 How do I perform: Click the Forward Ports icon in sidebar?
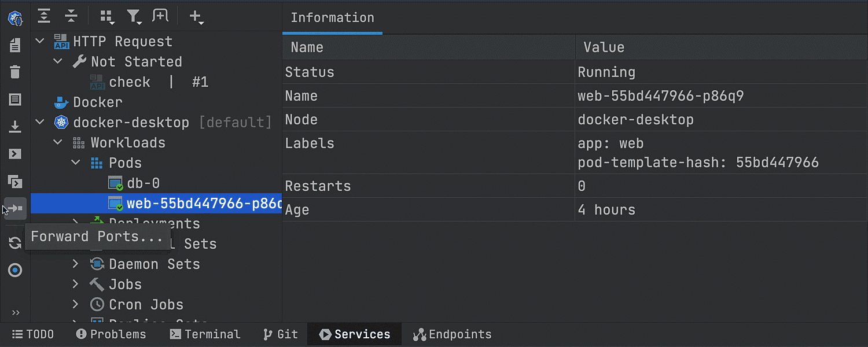pos(16,208)
